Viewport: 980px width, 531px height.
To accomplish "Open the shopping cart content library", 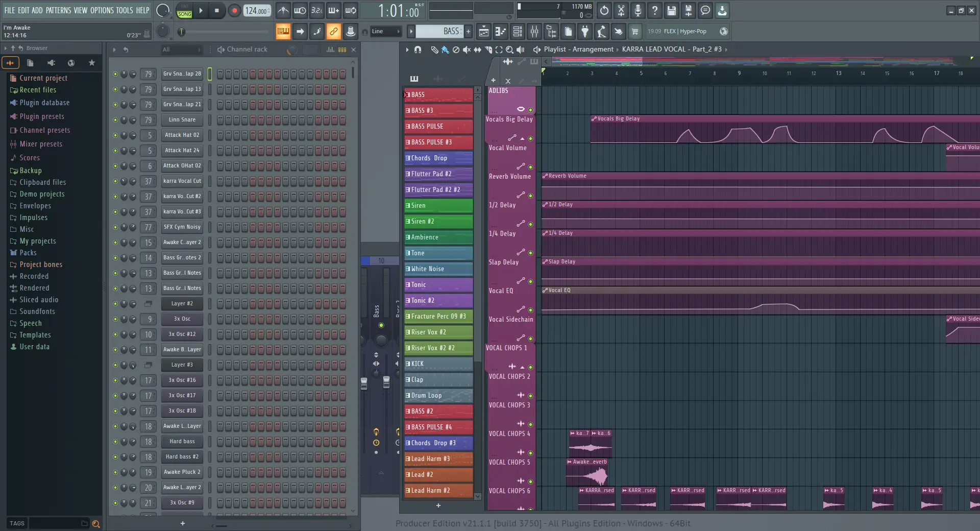I will [x=635, y=32].
